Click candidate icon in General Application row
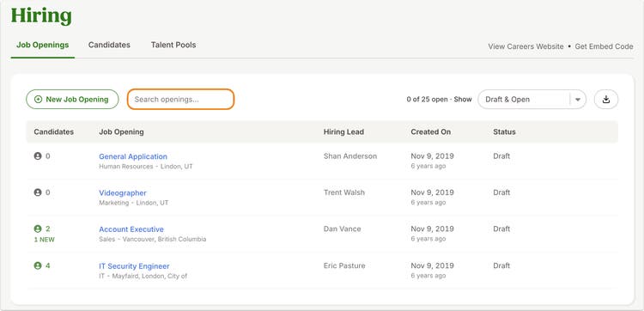Screen dimensions: 644x311 pyautogui.click(x=38, y=156)
